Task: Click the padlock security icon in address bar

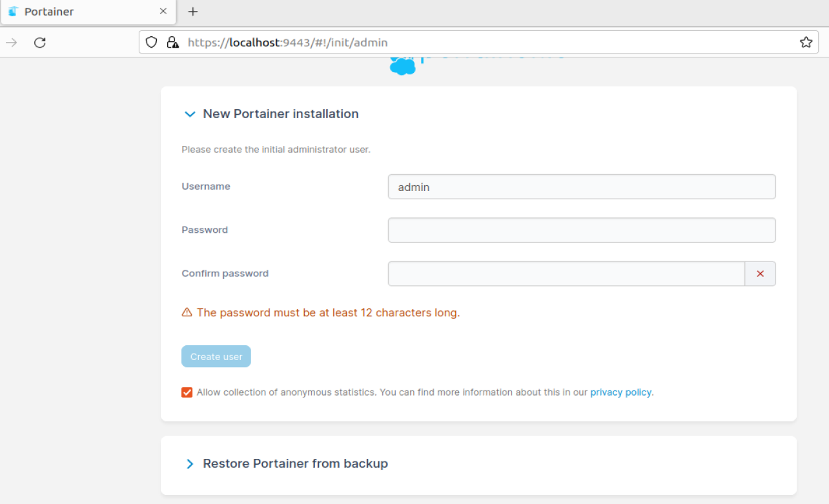Action: pyautogui.click(x=171, y=42)
